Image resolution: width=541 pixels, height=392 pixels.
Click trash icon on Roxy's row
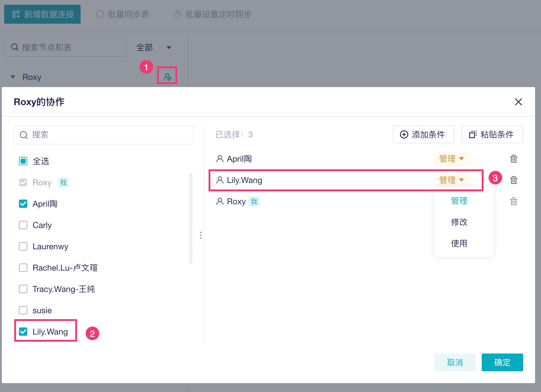click(513, 202)
